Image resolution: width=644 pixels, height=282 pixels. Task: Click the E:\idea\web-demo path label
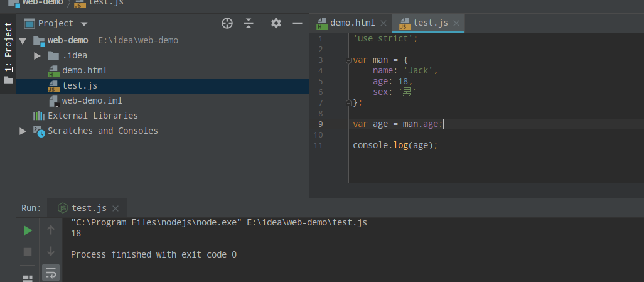click(x=138, y=41)
